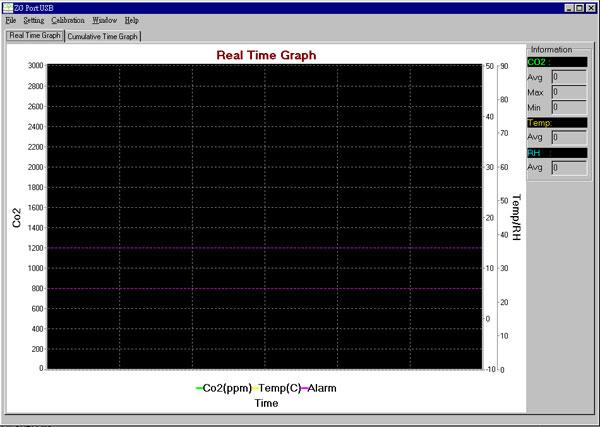600x427 pixels.
Task: Open the File menu
Action: pyautogui.click(x=10, y=20)
